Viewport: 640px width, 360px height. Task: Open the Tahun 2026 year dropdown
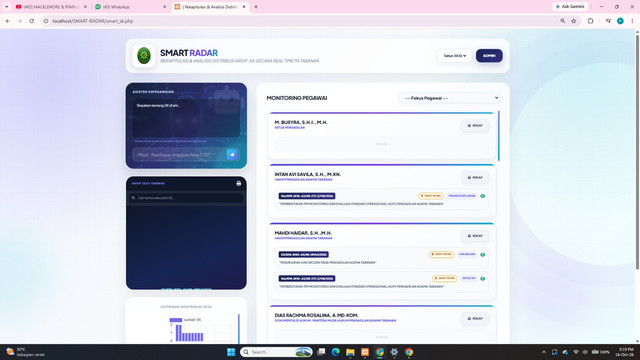pyautogui.click(x=455, y=56)
